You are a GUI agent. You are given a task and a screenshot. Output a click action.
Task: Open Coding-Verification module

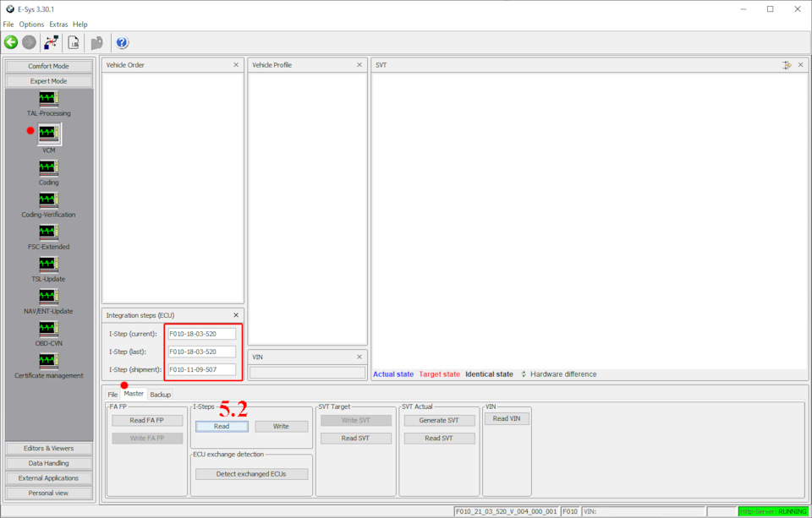point(49,205)
